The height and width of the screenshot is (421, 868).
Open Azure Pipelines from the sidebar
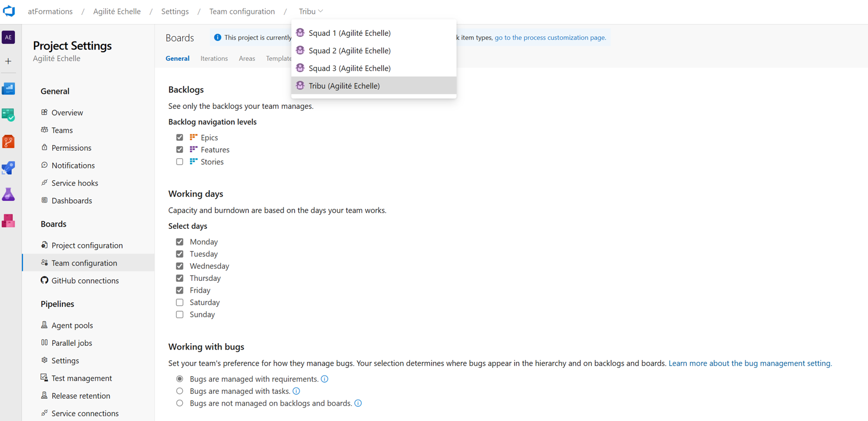coord(9,168)
